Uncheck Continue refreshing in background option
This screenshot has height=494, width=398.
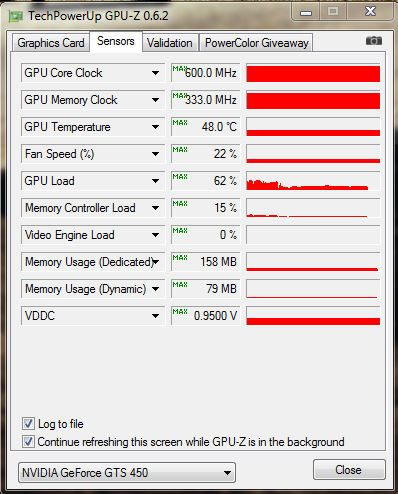[x=28, y=442]
